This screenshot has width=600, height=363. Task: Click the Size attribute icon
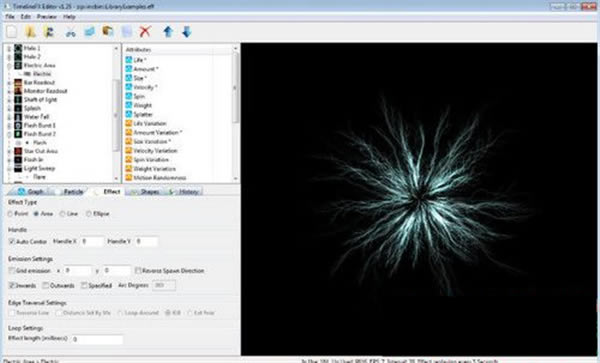pos(129,78)
